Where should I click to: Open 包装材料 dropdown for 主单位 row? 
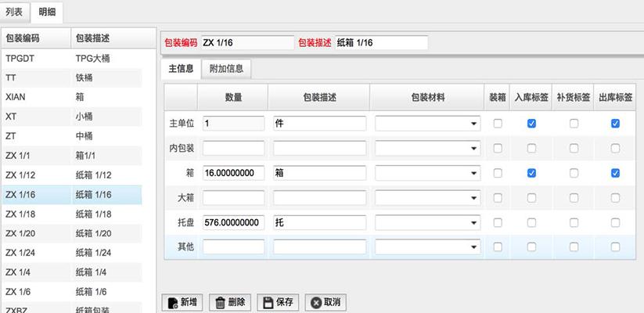coord(427,123)
